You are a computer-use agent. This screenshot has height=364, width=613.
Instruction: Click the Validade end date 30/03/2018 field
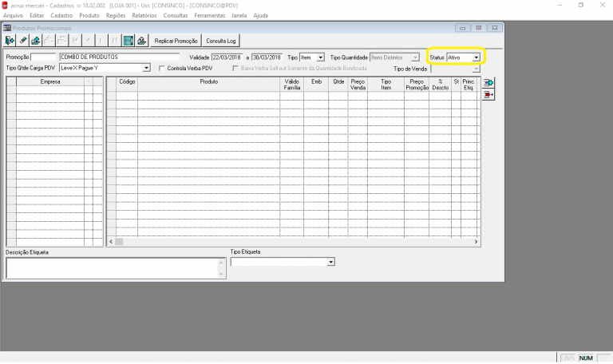(267, 57)
